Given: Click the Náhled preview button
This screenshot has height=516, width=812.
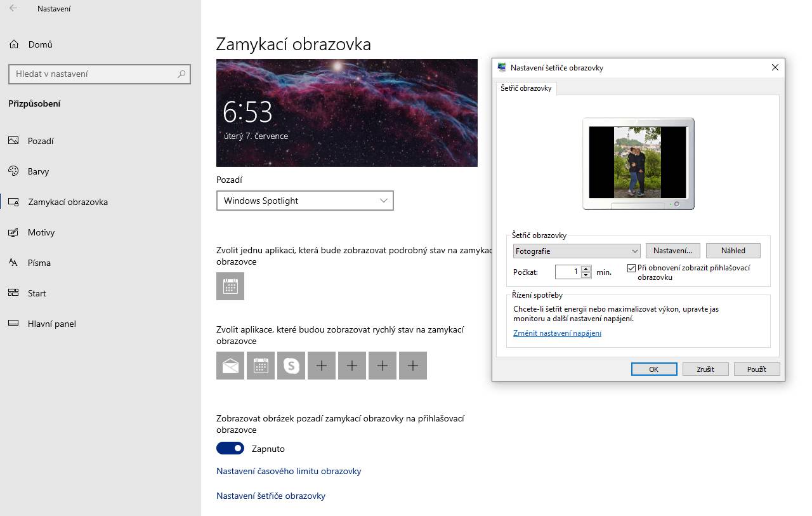Looking at the screenshot, I should (733, 251).
